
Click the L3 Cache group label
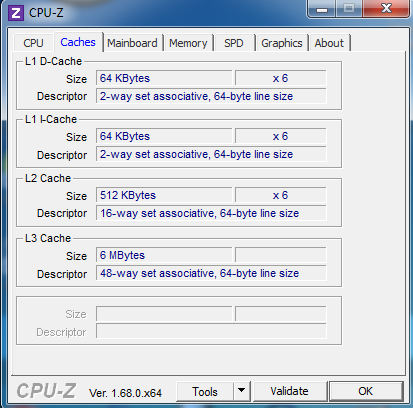pos(48,238)
